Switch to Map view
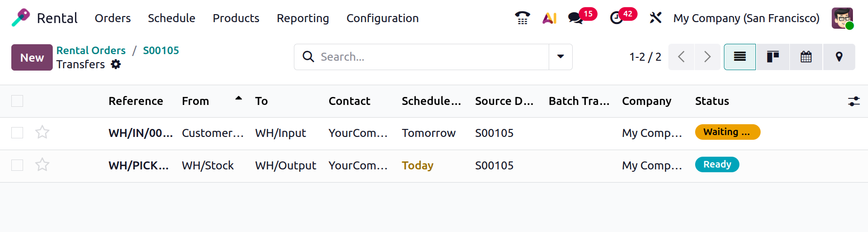 [839, 57]
